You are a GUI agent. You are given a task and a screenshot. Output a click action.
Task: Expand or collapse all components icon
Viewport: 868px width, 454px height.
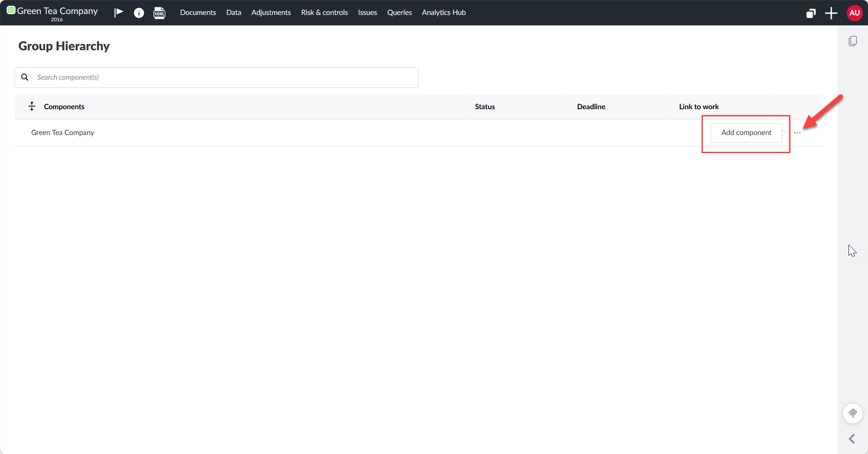click(32, 106)
